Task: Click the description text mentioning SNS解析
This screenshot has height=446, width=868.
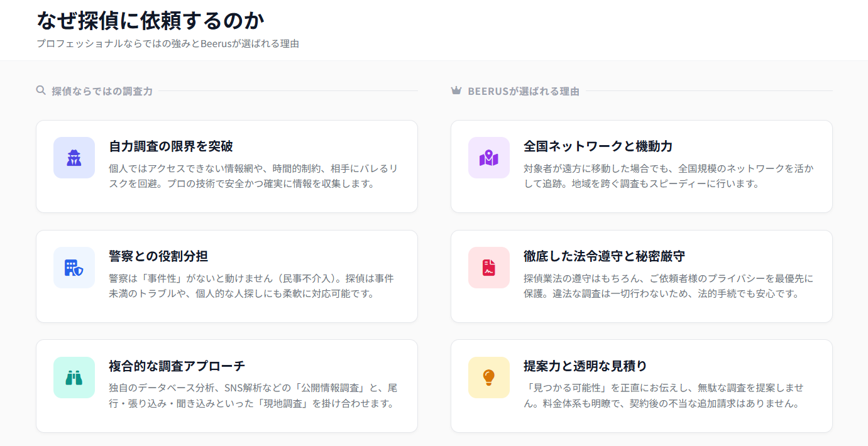Action: coord(253,396)
